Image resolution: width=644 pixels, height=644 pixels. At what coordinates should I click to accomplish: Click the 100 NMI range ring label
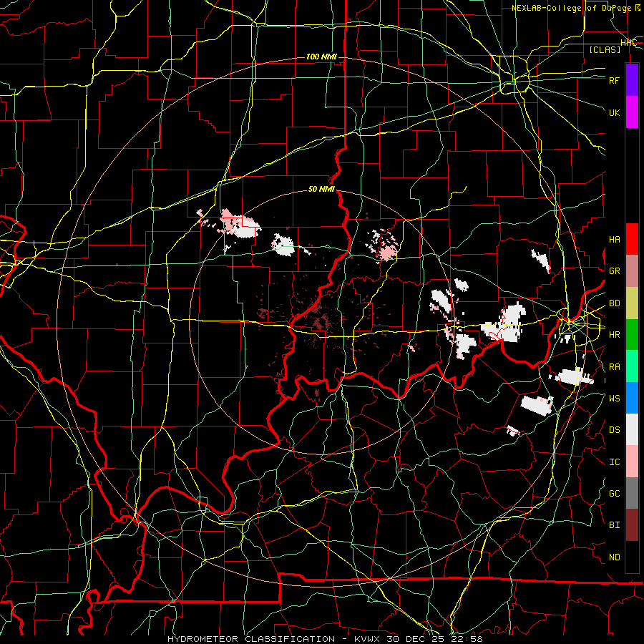pyautogui.click(x=321, y=57)
